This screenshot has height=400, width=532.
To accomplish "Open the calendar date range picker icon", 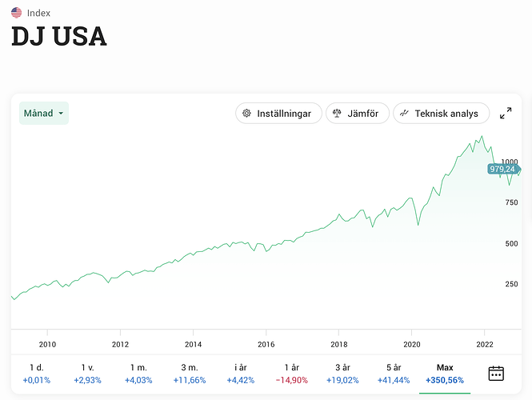I will click(496, 373).
